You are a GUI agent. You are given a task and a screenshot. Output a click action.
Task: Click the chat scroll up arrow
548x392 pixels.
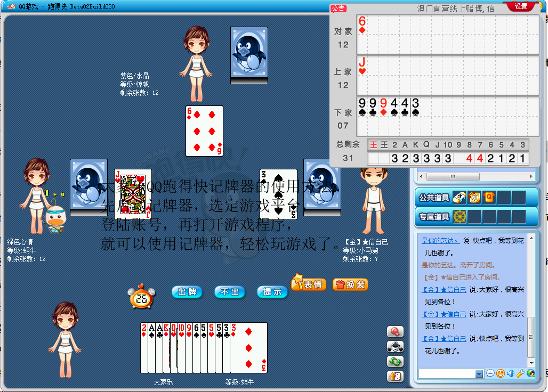(x=531, y=238)
